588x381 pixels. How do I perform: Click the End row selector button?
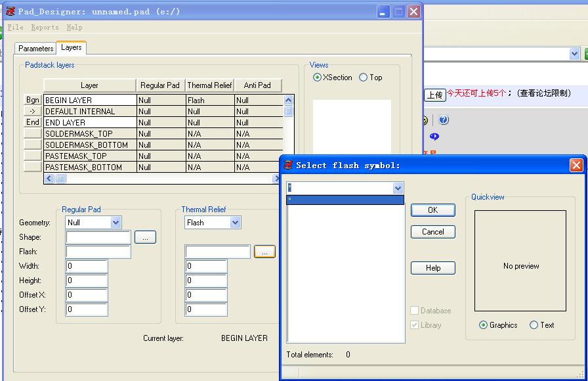(x=32, y=122)
